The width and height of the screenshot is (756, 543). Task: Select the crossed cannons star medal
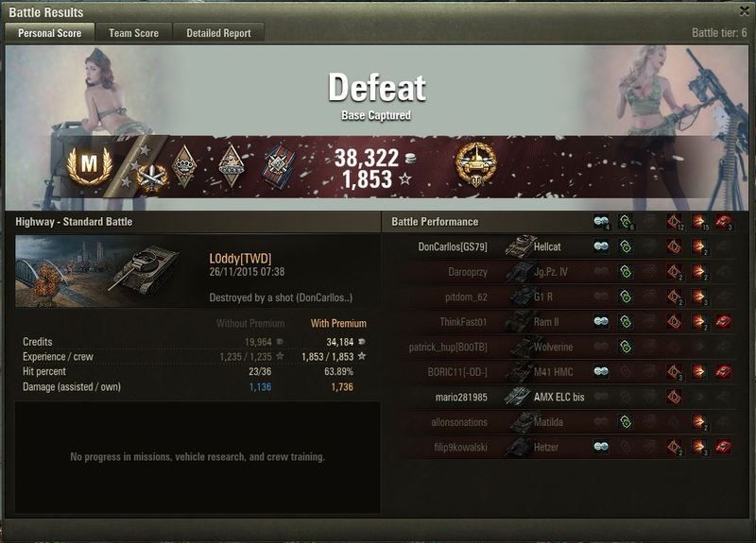(152, 178)
